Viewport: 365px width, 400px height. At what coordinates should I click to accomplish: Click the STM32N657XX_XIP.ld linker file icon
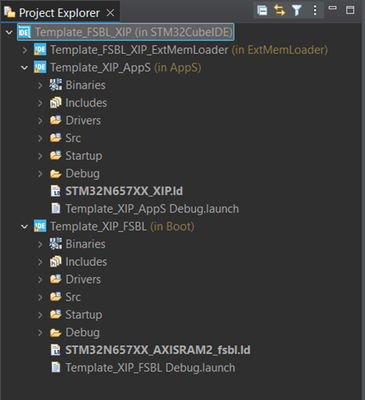(x=55, y=191)
